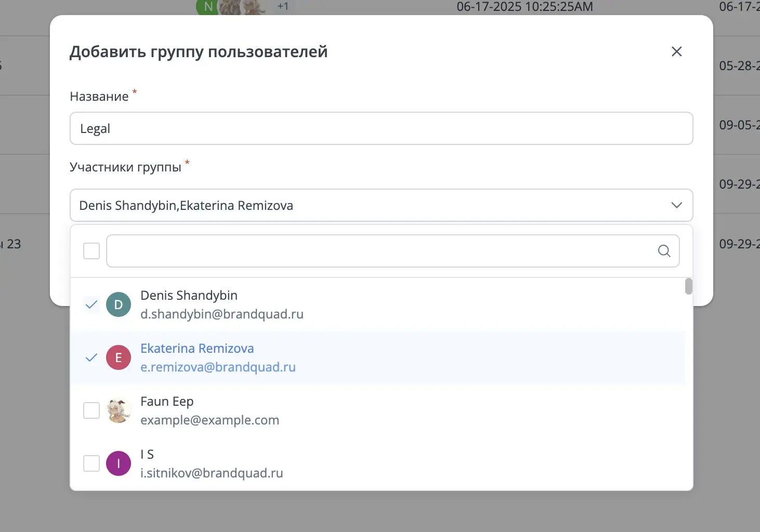This screenshot has width=760, height=532.
Task: Click the purple "I" avatar for I S
Action: pos(118,463)
